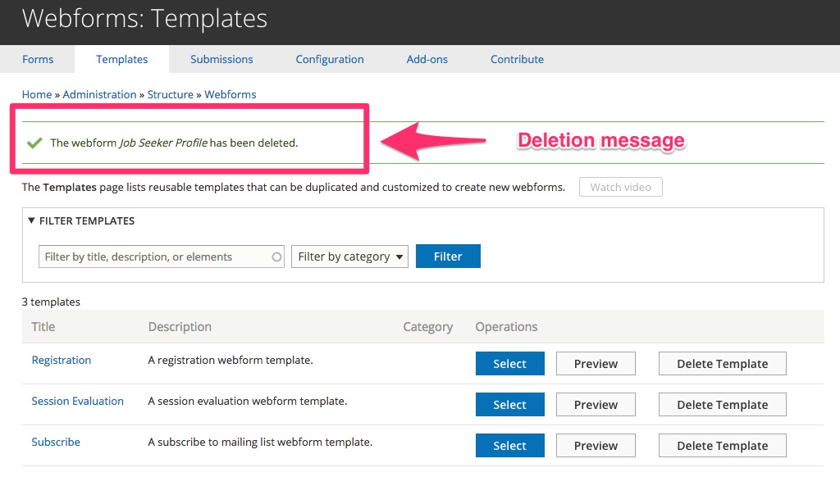Click the Category column header
The height and width of the screenshot is (504, 840).
click(x=427, y=327)
